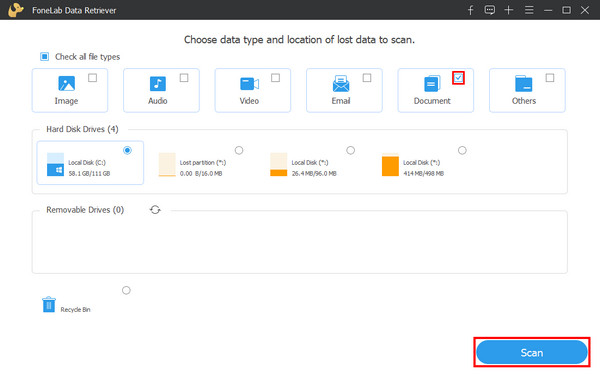Image resolution: width=600 pixels, height=379 pixels.
Task: Toggle the Check all file types checkbox
Action: click(x=44, y=57)
